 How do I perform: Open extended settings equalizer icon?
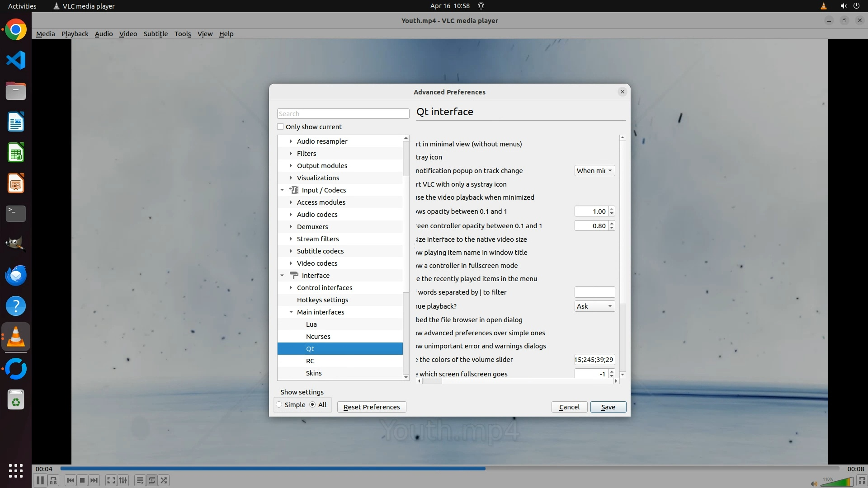click(x=123, y=480)
